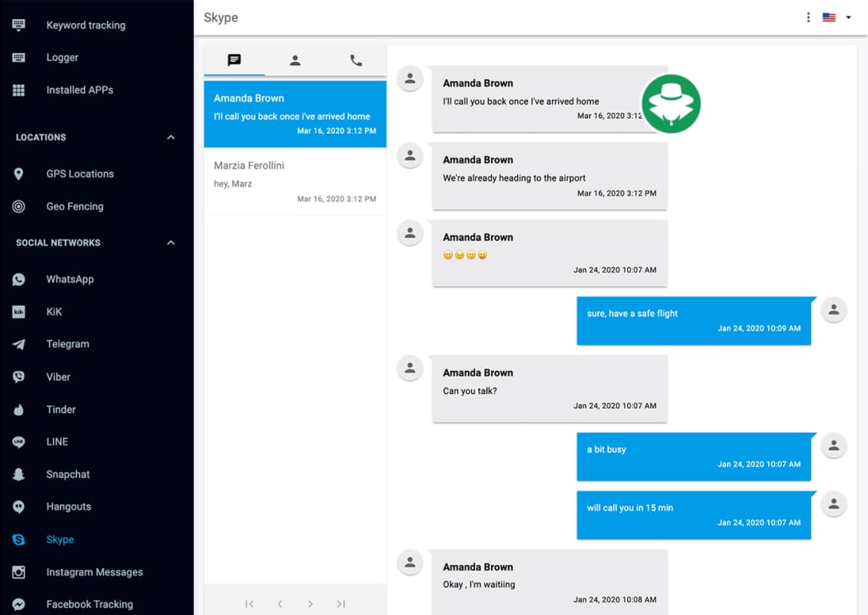Collapse the SOCIAL NETWORKS section
Viewport: 868px width, 615px height.
(x=171, y=243)
